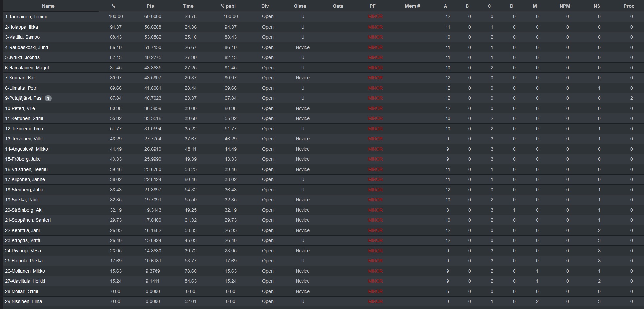Click the % psbl column header
This screenshot has width=644, height=309.
coord(228,6)
